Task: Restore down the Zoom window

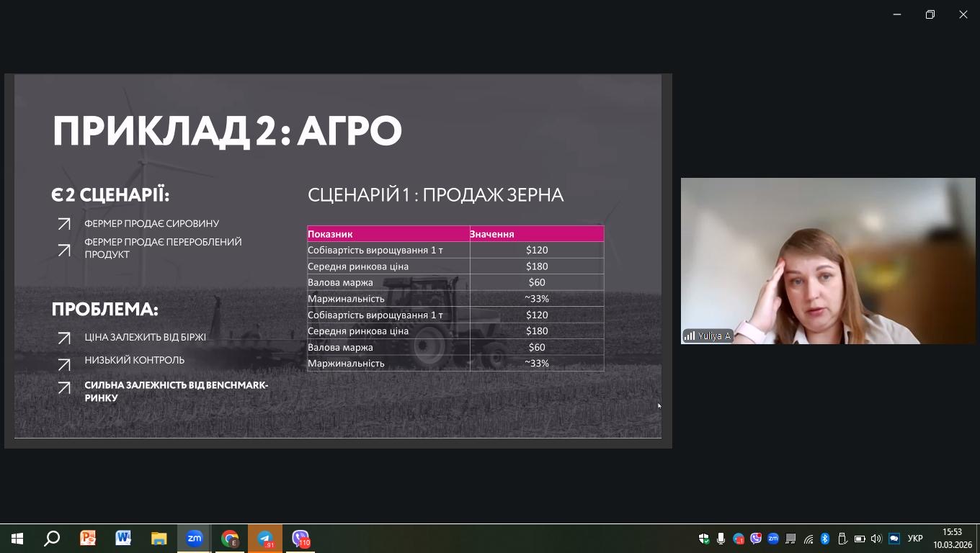Action: (x=930, y=14)
